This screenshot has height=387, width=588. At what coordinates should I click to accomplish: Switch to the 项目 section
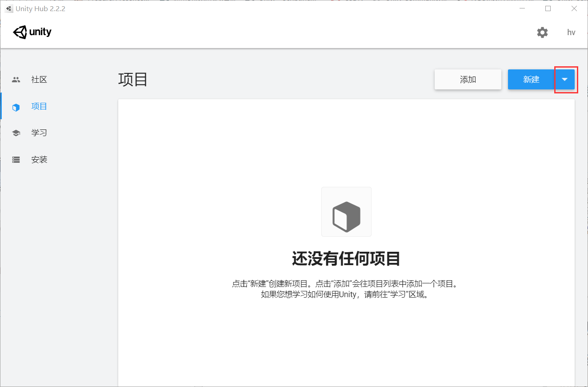tap(39, 106)
